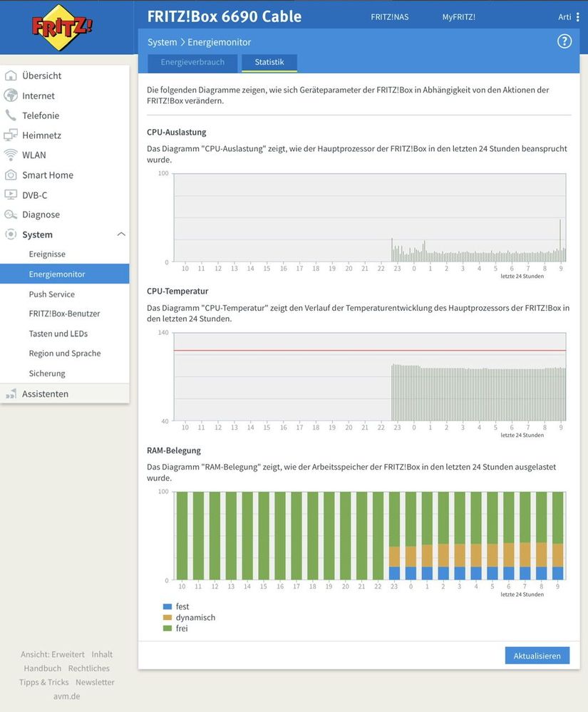
Task: Click the Smart Home power icon
Action: click(x=11, y=175)
